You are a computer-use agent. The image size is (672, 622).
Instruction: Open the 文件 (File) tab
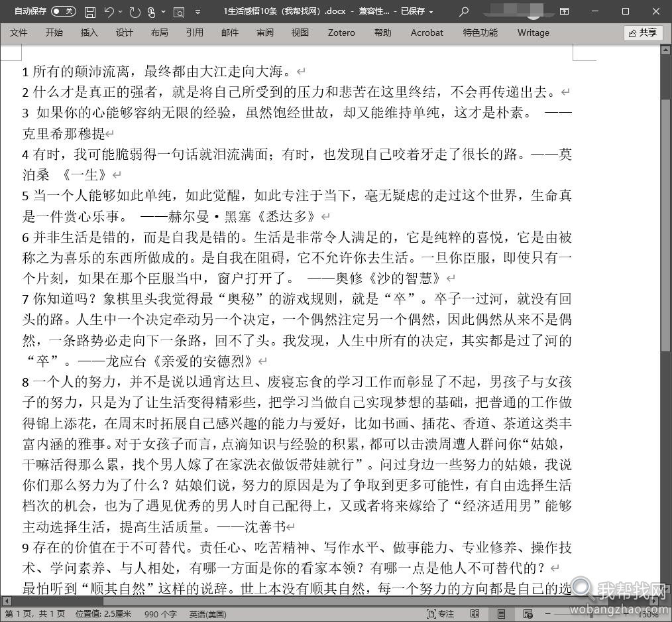coord(19,32)
